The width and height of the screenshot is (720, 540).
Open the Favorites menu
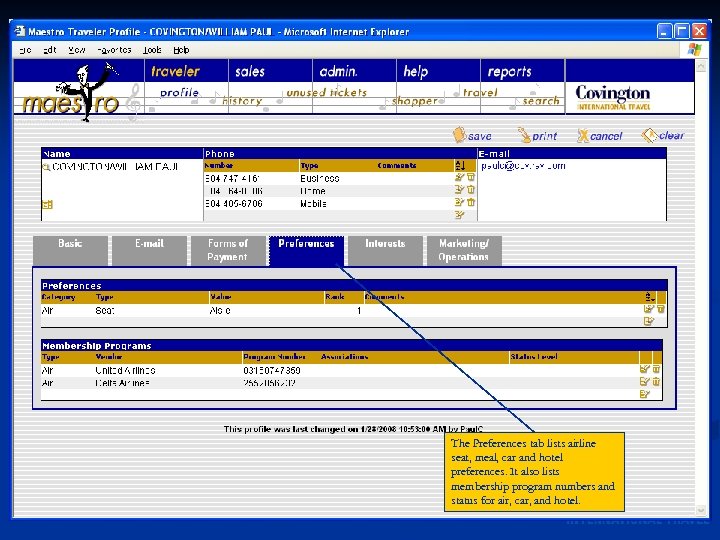click(x=114, y=50)
